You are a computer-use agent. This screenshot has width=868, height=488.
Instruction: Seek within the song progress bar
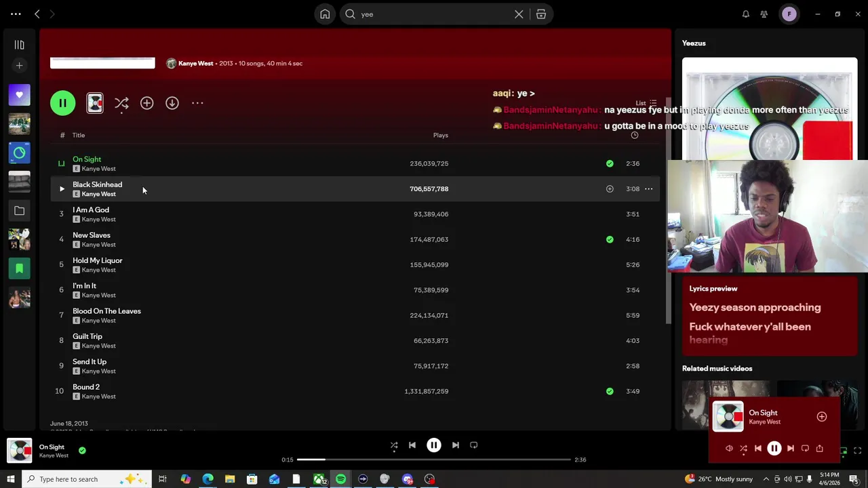click(x=434, y=460)
